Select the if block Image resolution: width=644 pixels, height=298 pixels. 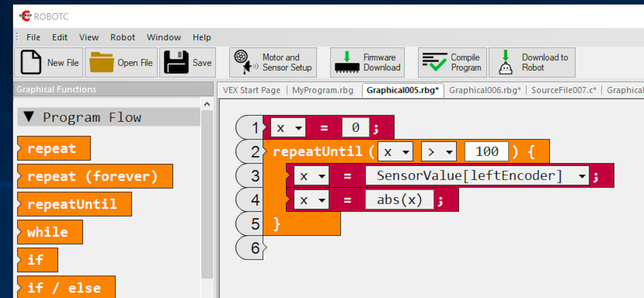tap(37, 260)
